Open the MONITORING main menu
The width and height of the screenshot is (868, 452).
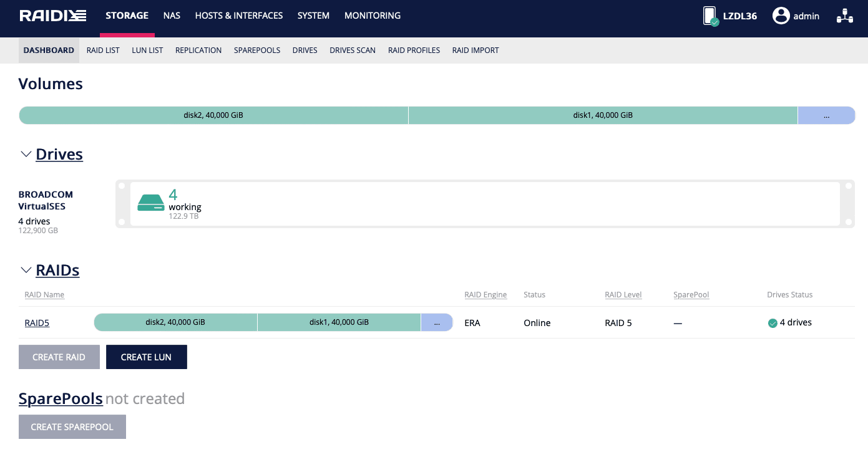[373, 16]
